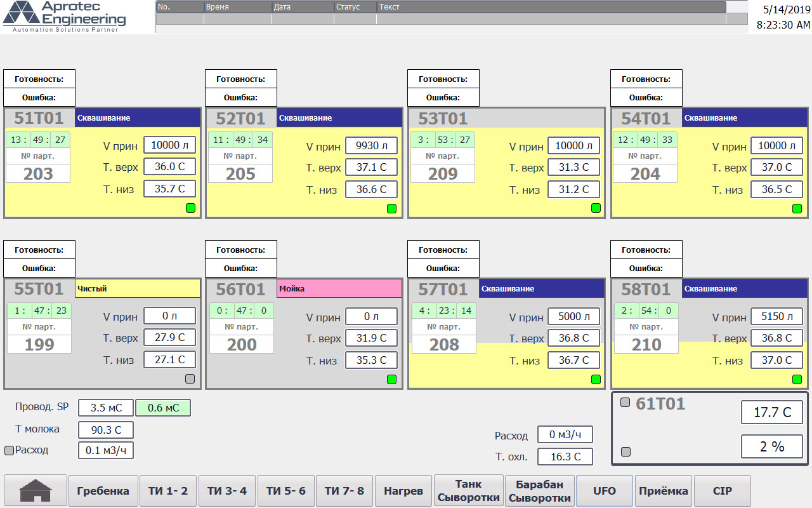
Task: Click the Home icon button
Action: [36, 491]
